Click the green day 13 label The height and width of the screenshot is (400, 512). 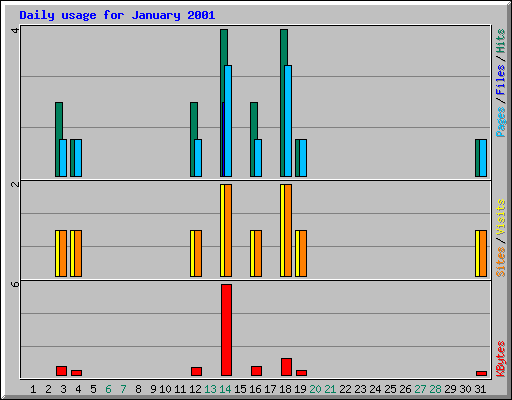click(x=210, y=389)
